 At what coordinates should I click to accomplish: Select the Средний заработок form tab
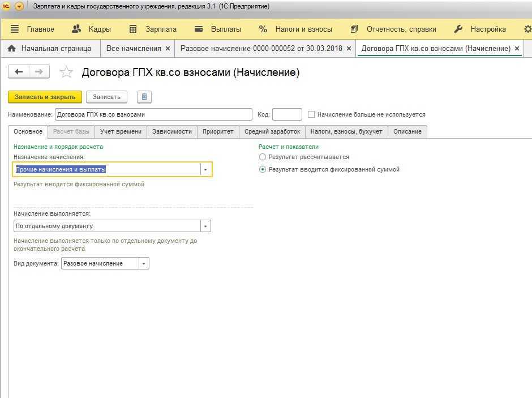pos(272,132)
